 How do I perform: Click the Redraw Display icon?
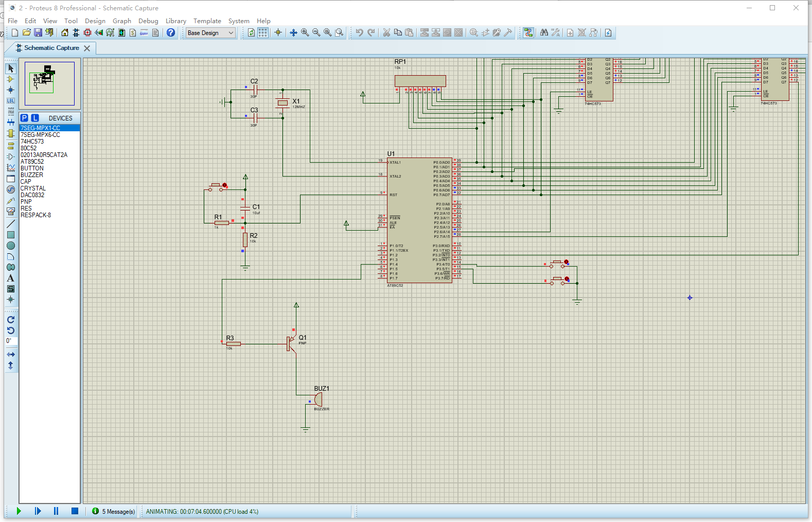(x=251, y=32)
